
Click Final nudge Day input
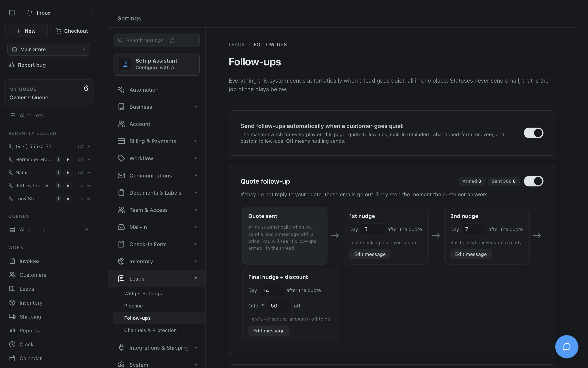(x=272, y=290)
